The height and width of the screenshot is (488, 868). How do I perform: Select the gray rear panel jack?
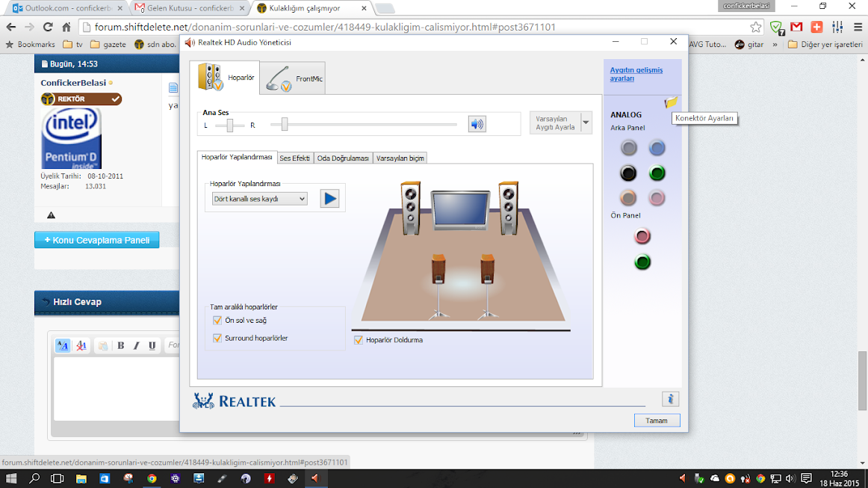click(x=628, y=148)
